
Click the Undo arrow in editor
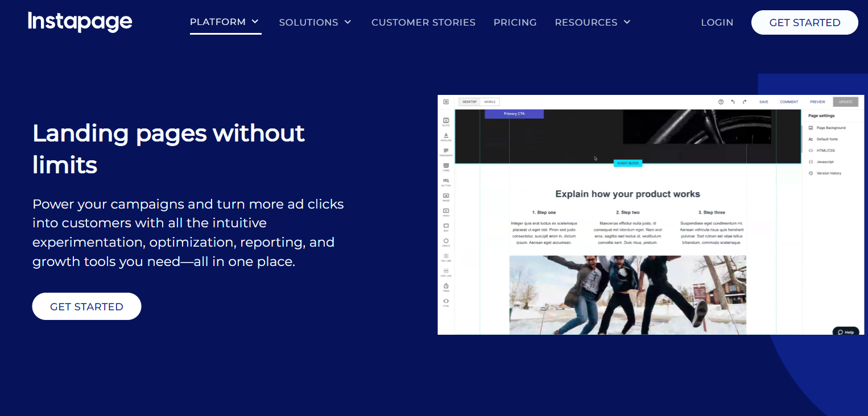[733, 102]
